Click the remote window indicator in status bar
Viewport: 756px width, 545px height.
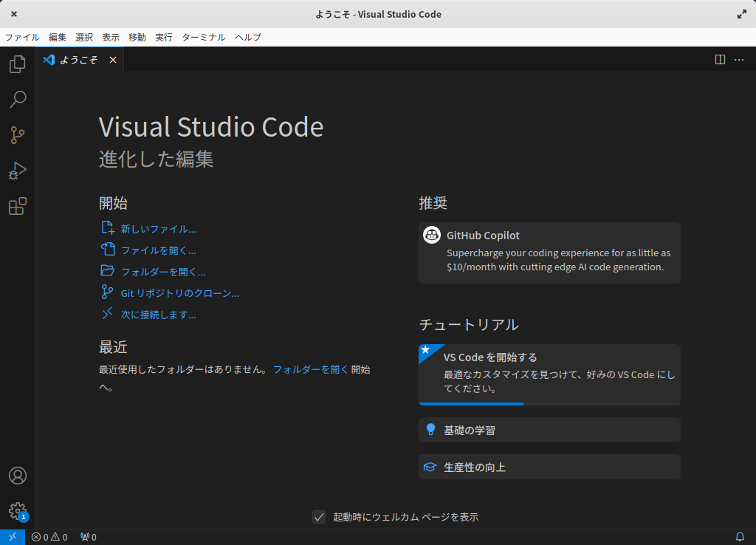click(x=13, y=537)
